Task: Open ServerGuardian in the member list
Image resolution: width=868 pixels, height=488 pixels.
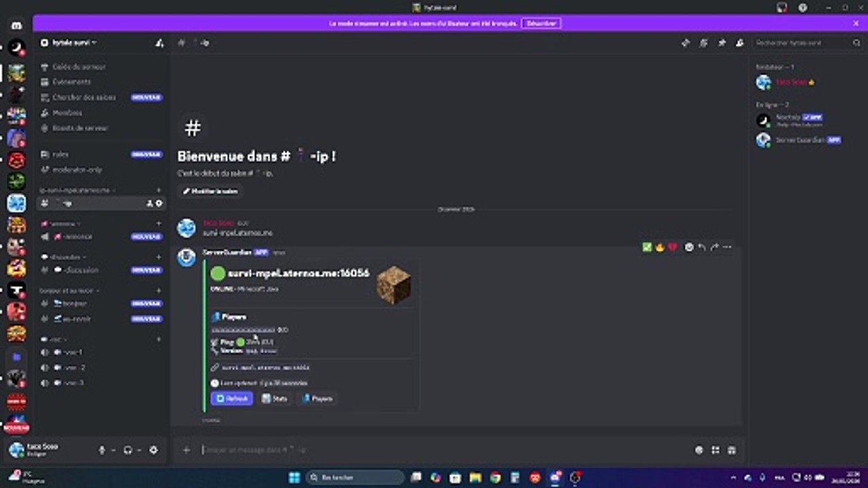Action: 800,140
